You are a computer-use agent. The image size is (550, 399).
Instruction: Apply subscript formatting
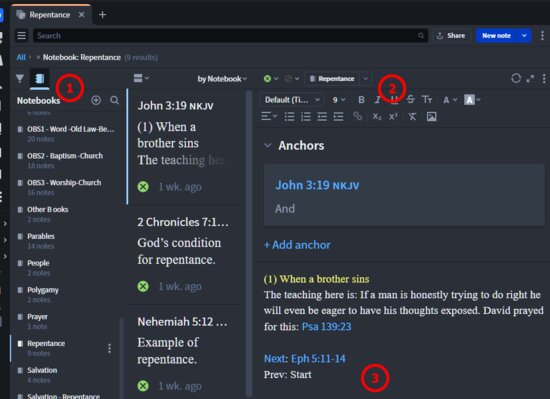click(377, 116)
